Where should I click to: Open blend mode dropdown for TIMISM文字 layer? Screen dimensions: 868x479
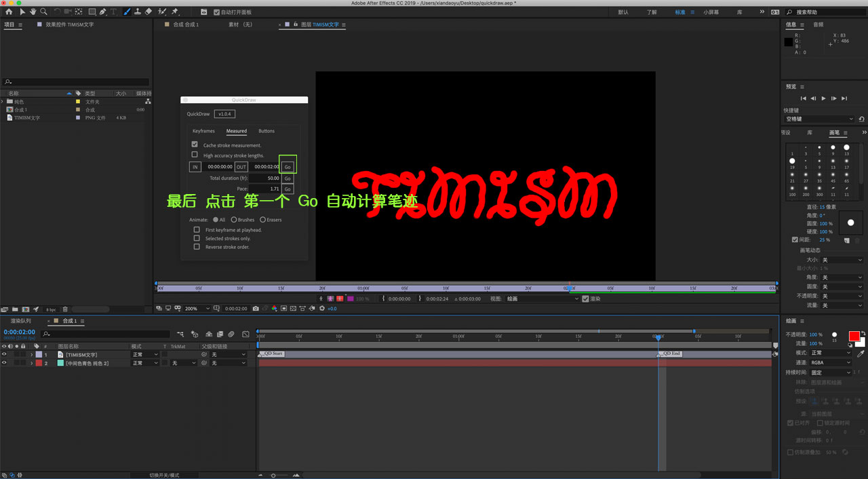pos(145,355)
